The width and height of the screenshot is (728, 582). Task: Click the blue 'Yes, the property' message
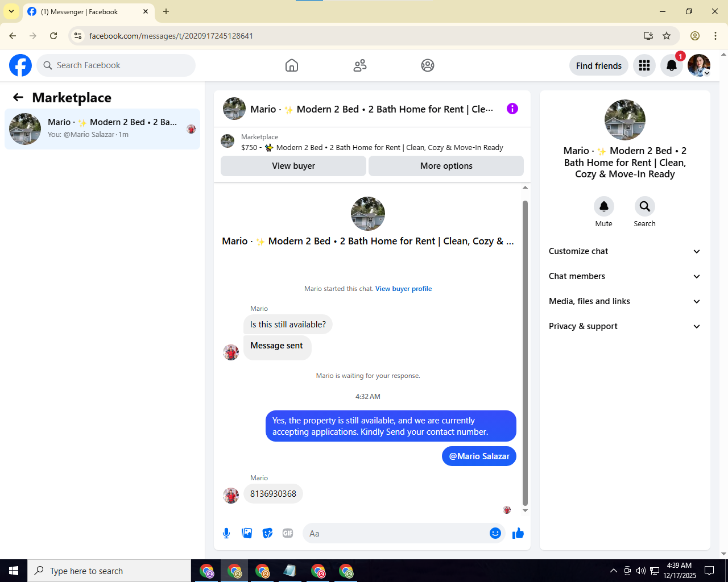pos(391,426)
